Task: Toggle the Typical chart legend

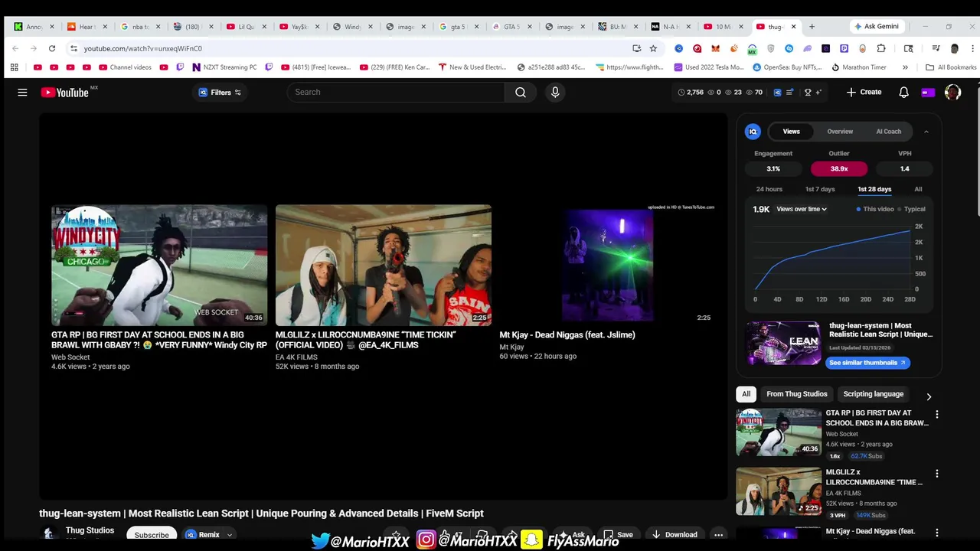Action: [x=912, y=209]
